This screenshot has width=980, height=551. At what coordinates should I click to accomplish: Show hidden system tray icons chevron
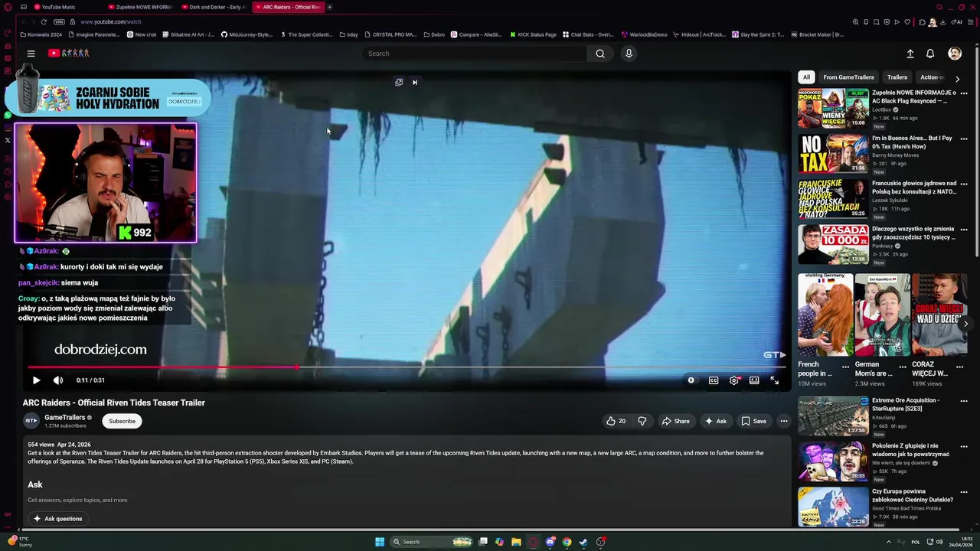click(888, 542)
